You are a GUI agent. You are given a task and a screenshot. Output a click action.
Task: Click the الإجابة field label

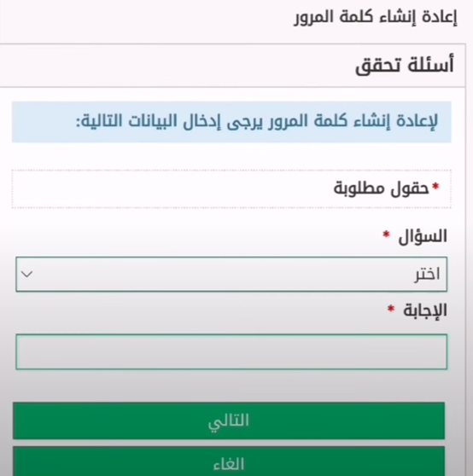click(425, 311)
